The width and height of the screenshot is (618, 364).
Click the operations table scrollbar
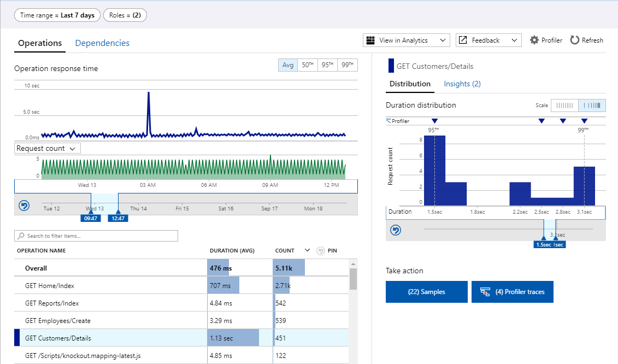[x=353, y=279]
